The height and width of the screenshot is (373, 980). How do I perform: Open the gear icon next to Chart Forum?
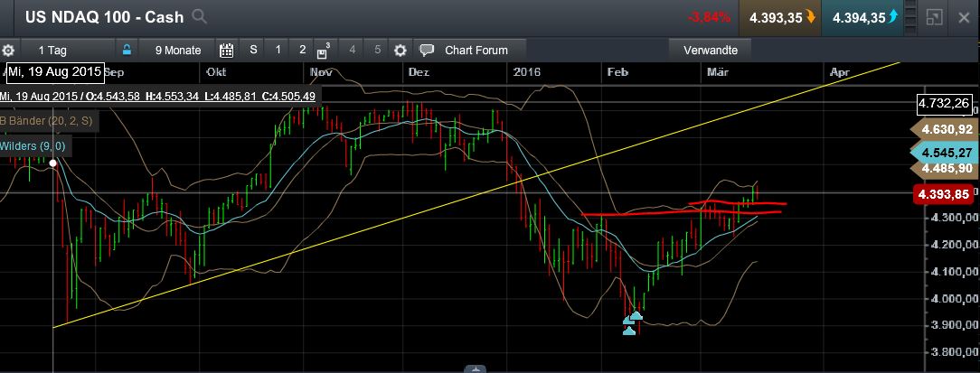(x=400, y=50)
